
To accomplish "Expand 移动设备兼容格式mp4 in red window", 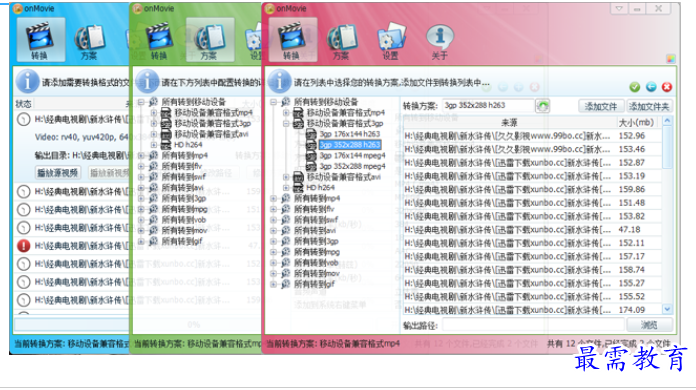I will (287, 113).
